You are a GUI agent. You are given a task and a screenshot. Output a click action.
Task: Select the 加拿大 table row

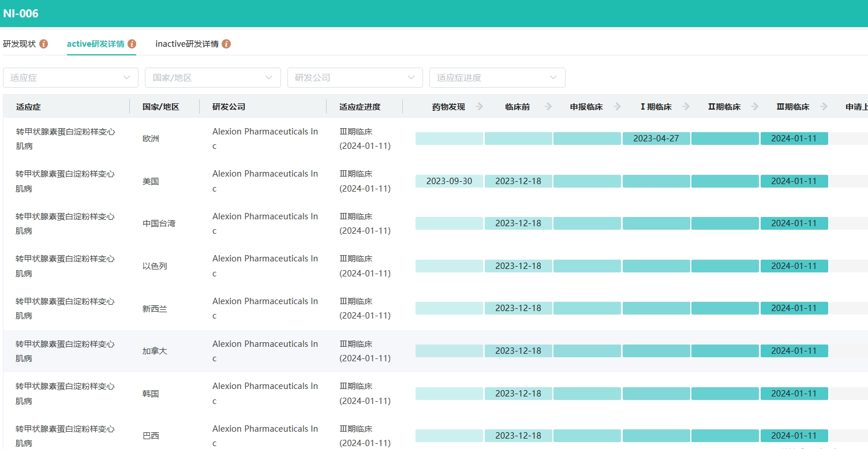coord(155,351)
